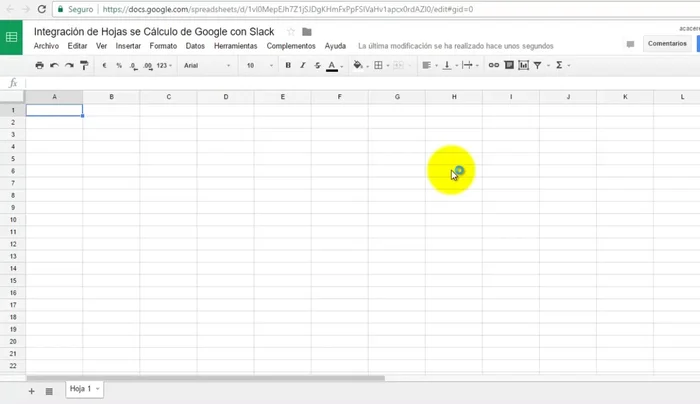Open the last modification history link
This screenshot has height=404, width=700.
[x=455, y=46]
